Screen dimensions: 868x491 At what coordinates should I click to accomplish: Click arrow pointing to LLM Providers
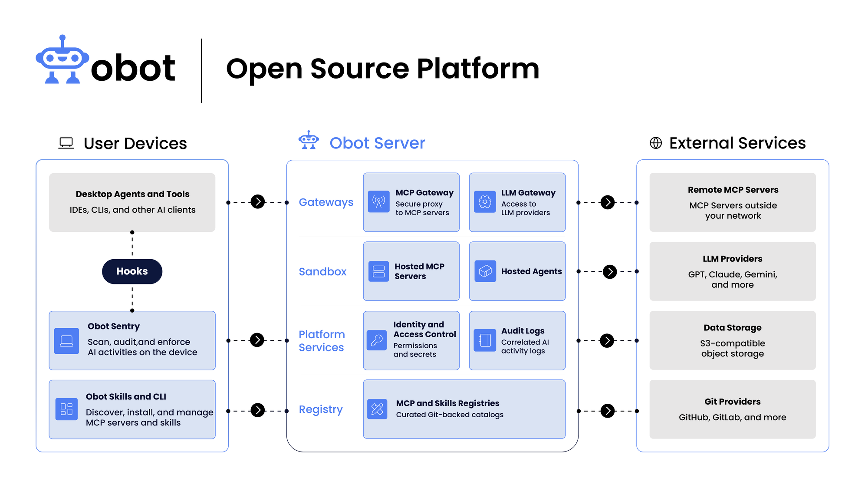click(x=610, y=272)
